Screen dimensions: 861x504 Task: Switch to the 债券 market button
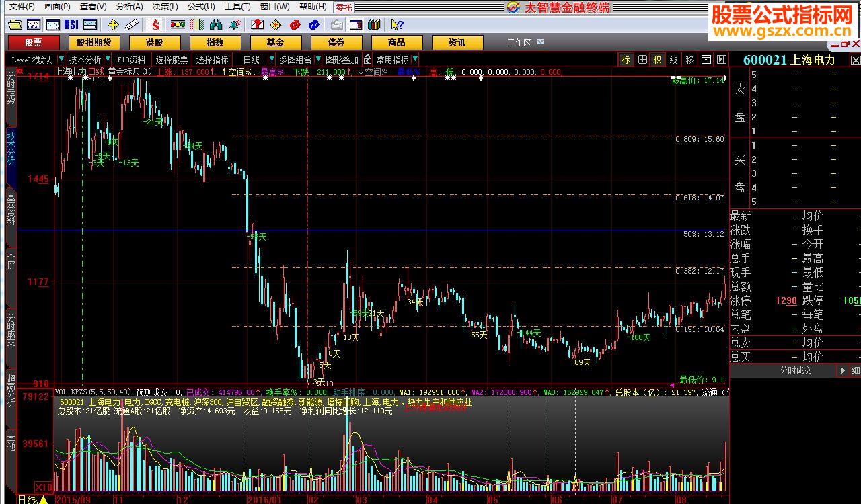tap(336, 42)
